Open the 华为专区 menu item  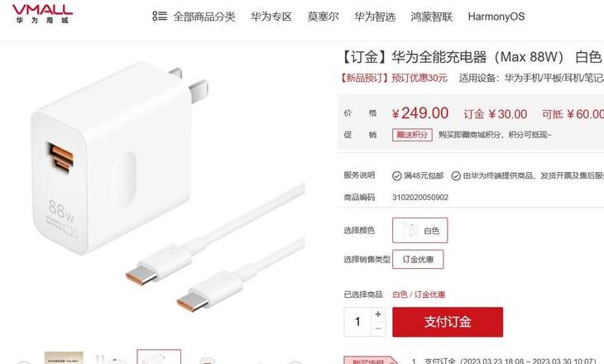click(271, 17)
